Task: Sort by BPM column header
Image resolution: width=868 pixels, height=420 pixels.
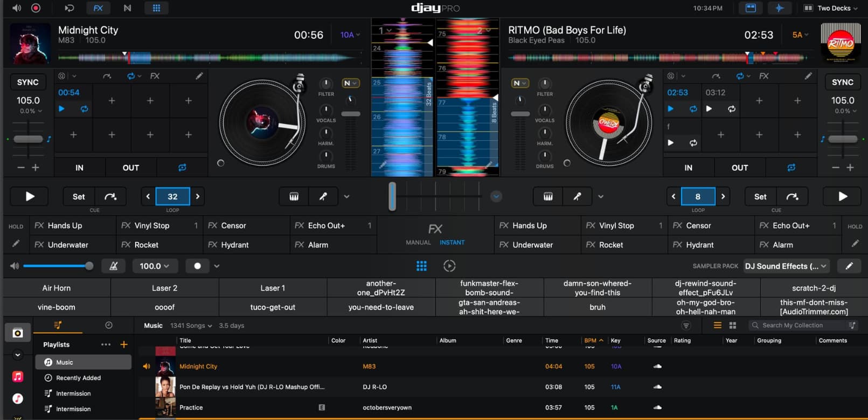Action: 593,340
